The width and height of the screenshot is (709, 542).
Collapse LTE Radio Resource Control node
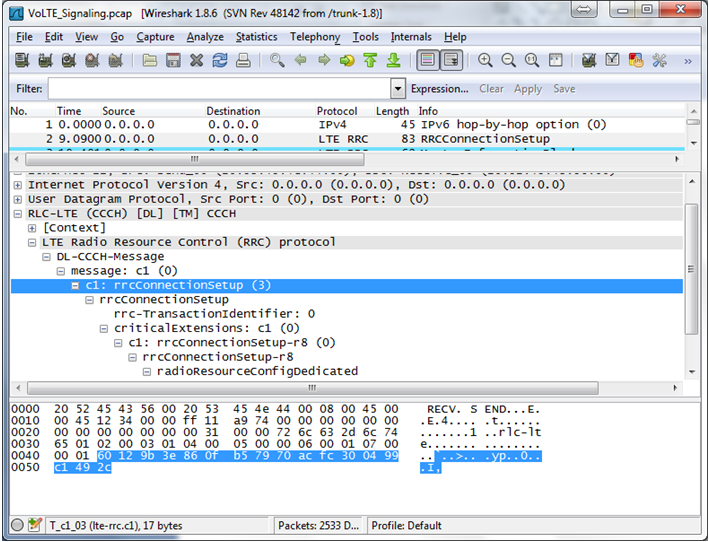[32, 242]
